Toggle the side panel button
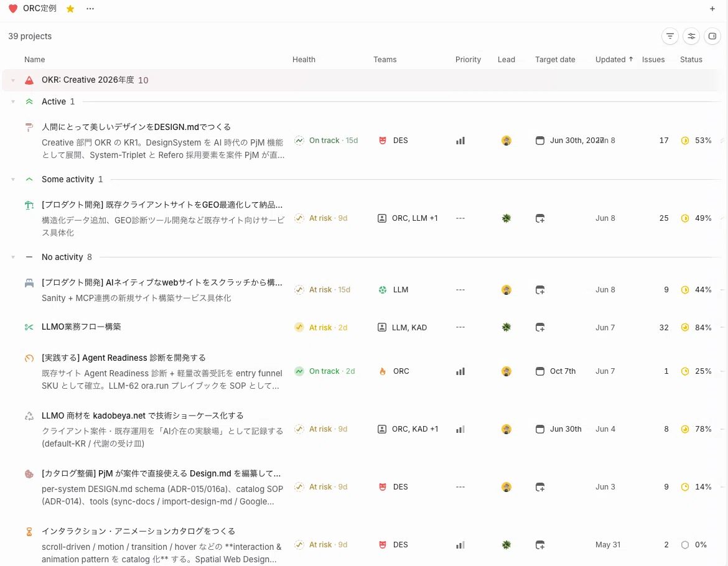 [x=712, y=36]
